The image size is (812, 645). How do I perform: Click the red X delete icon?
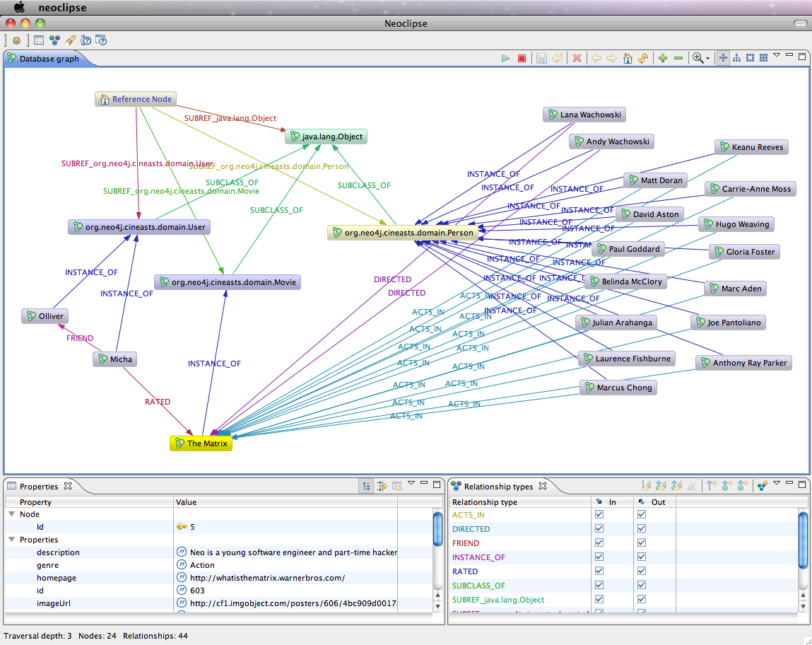pos(577,59)
